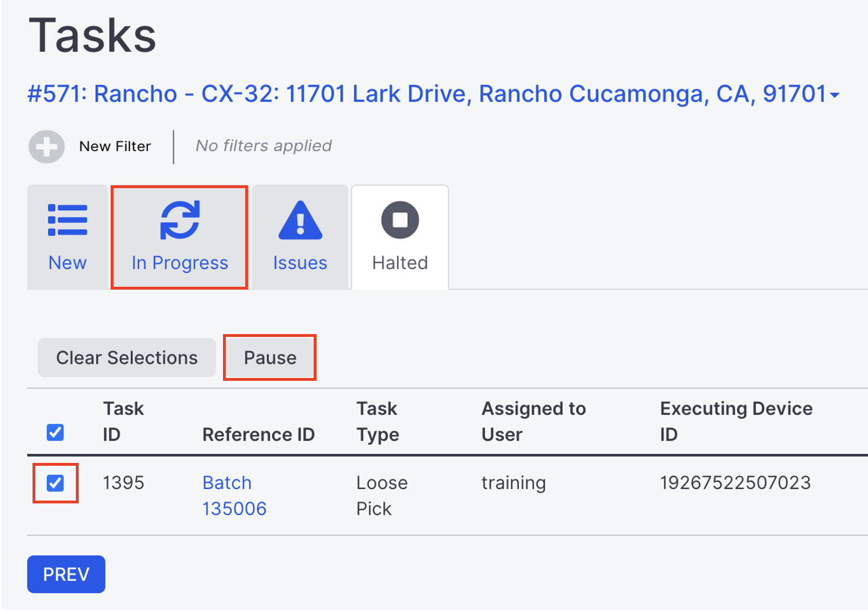Image resolution: width=868 pixels, height=610 pixels.
Task: Pause the selected tasks
Action: [x=270, y=357]
